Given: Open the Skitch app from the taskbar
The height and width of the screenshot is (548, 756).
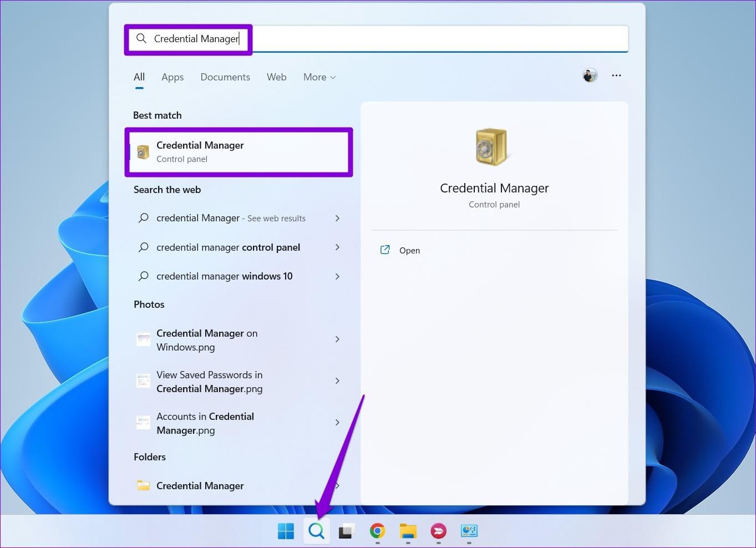Looking at the screenshot, I should click(438, 531).
